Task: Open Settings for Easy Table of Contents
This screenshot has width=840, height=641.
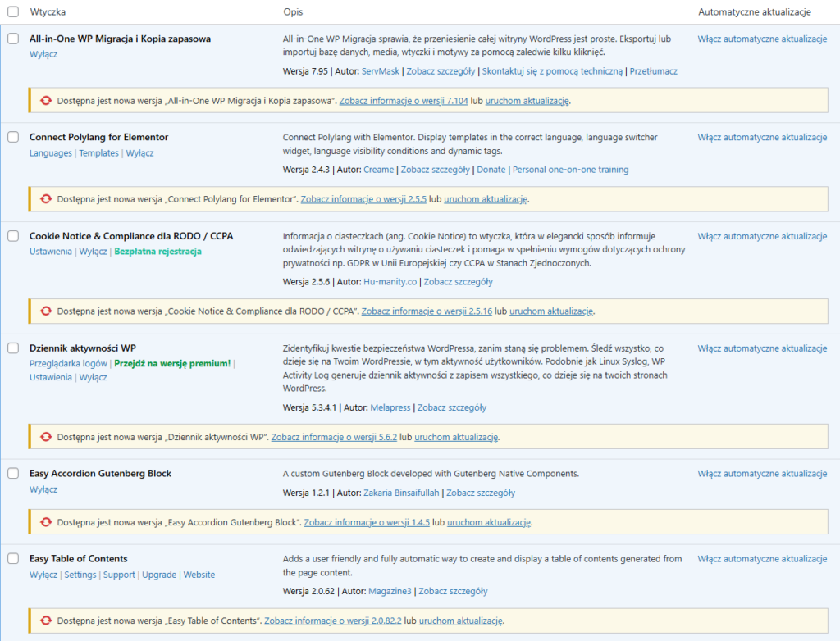Action: [80, 575]
